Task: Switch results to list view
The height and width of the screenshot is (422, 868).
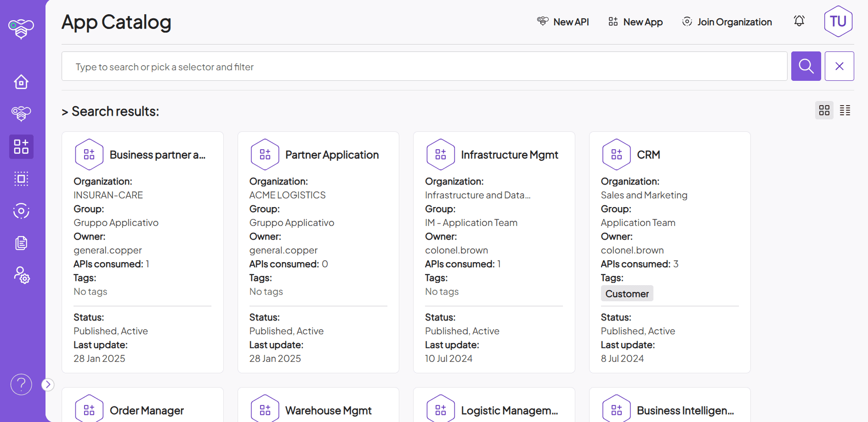Action: point(845,110)
